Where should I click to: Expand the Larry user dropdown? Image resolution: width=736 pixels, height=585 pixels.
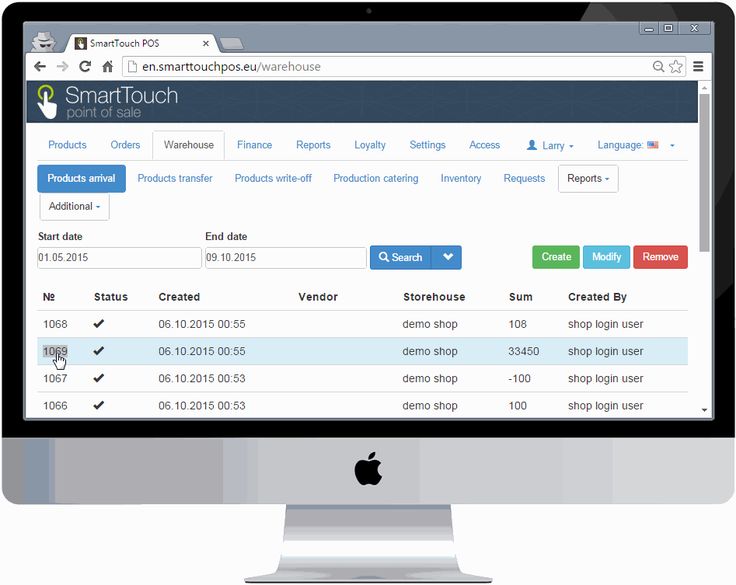point(558,146)
